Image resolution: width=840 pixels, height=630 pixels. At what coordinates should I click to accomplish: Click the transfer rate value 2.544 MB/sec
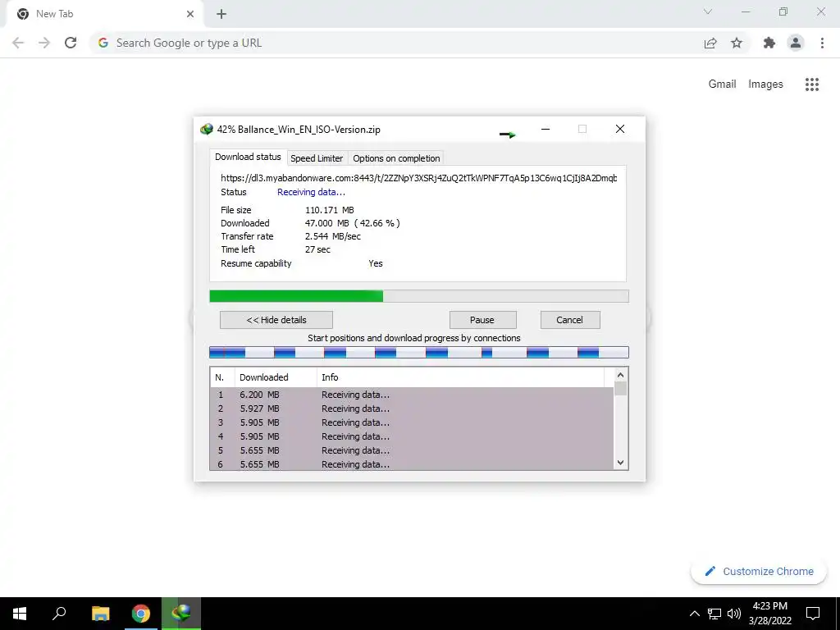333,236
